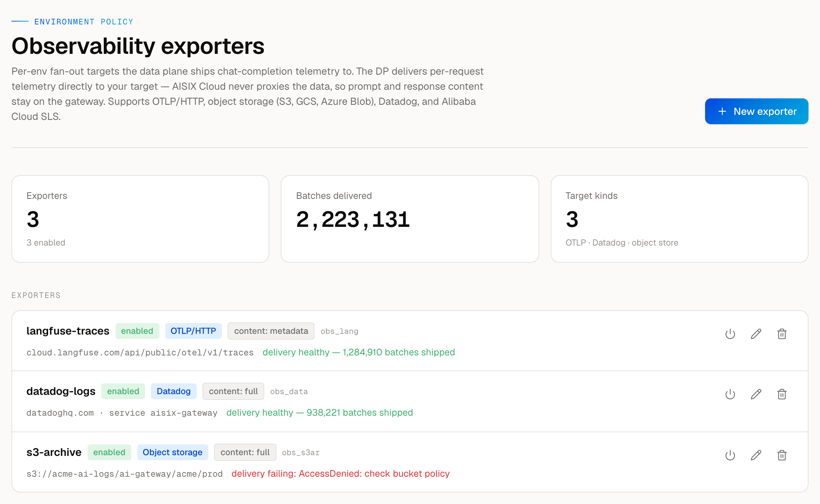Edit the datadog-logs exporter

[756, 394]
